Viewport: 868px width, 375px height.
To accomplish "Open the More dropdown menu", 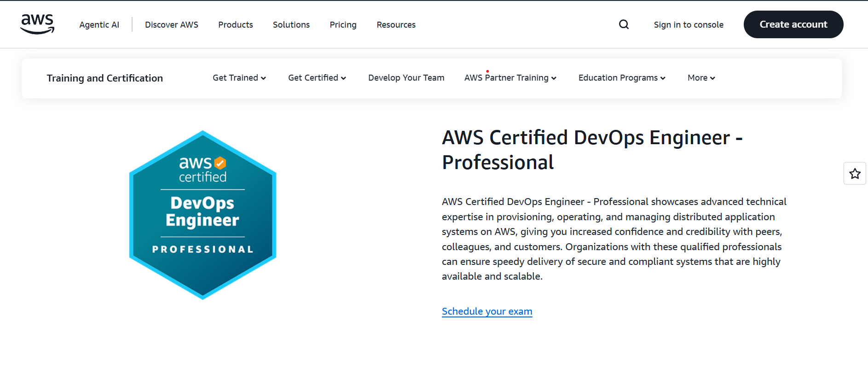I will pos(701,78).
